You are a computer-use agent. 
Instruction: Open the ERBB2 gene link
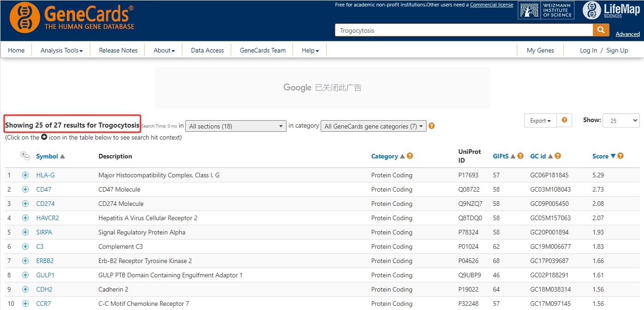45,261
